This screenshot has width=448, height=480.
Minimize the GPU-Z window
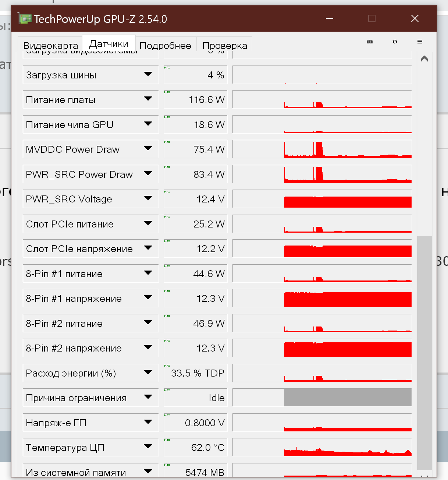[x=330, y=18]
